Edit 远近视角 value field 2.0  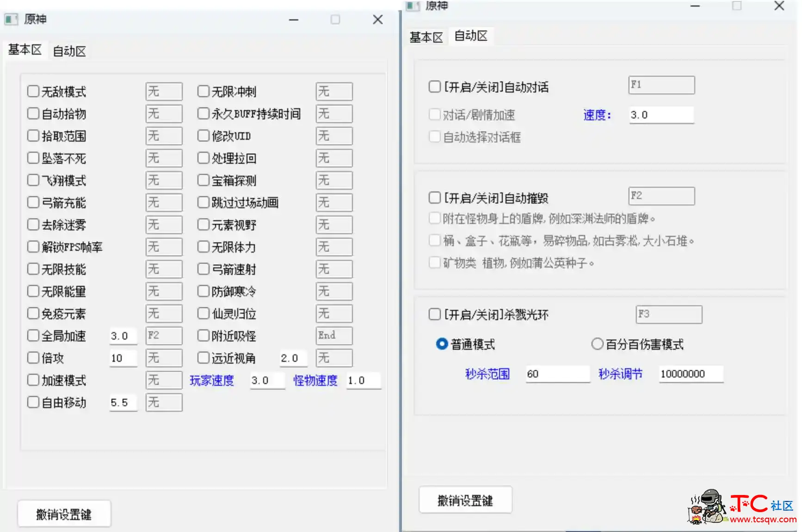[x=293, y=358]
